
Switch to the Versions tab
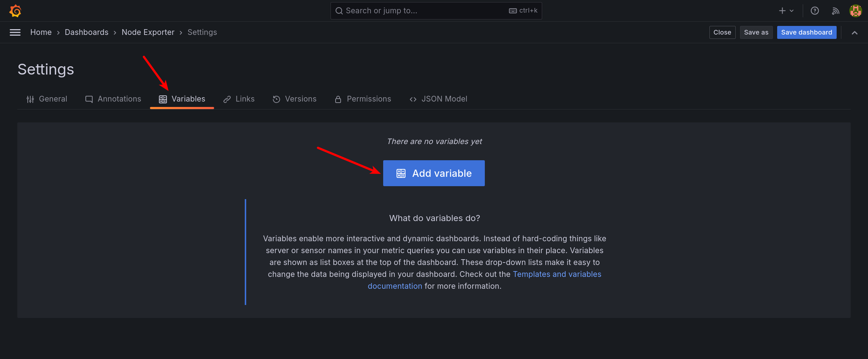pos(294,99)
